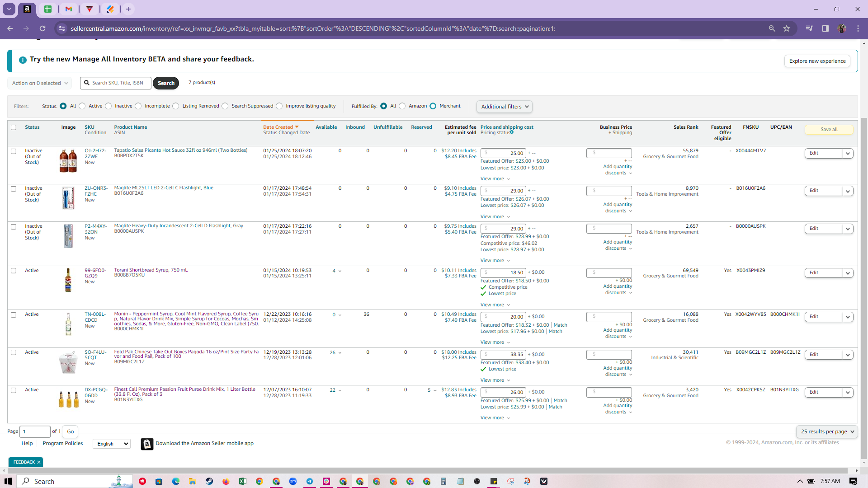Click the info icon in the BETA banner
This screenshot has height=488, width=868.
point(23,60)
